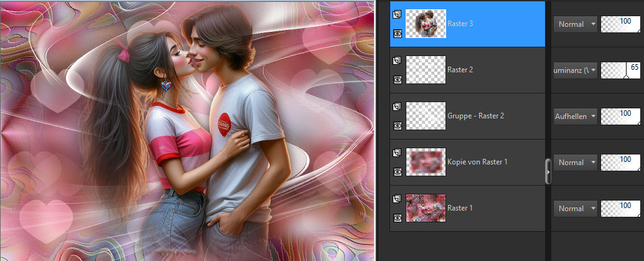The image size is (644, 261).
Task: Expand the Aufhellen blend mode dropdown
Action: (x=576, y=116)
